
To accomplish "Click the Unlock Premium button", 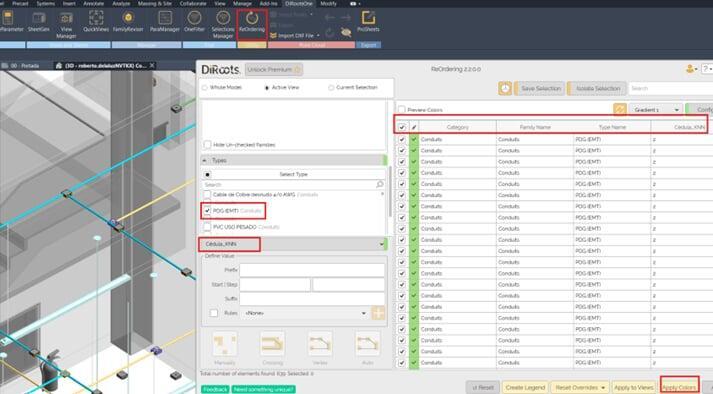I will [274, 70].
